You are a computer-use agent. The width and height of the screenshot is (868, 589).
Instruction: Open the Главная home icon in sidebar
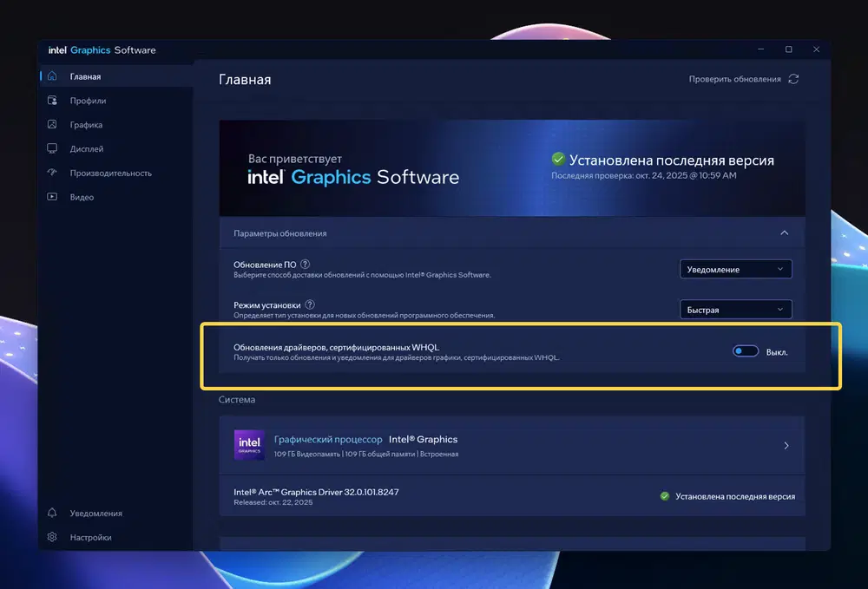[52, 75]
